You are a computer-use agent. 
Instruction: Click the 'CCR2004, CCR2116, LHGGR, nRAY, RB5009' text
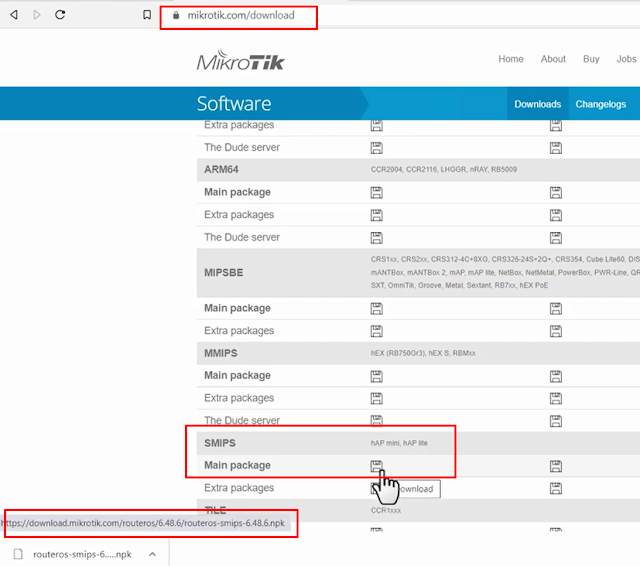click(444, 169)
